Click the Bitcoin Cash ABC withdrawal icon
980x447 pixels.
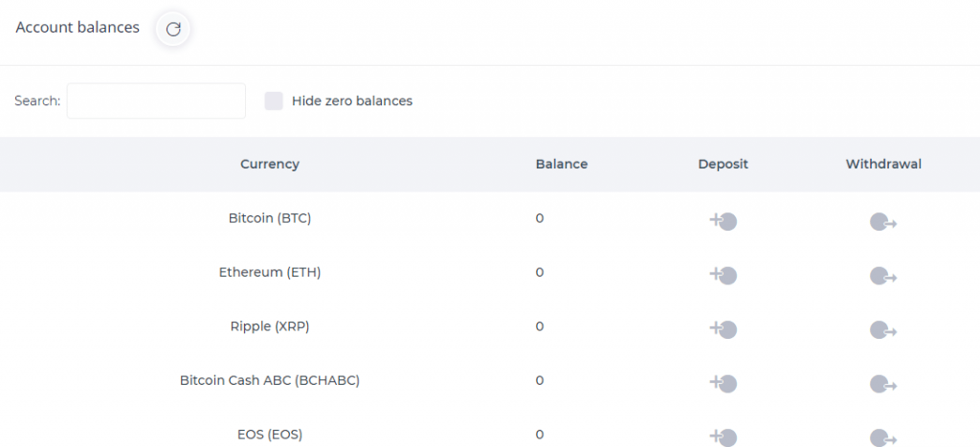point(883,384)
